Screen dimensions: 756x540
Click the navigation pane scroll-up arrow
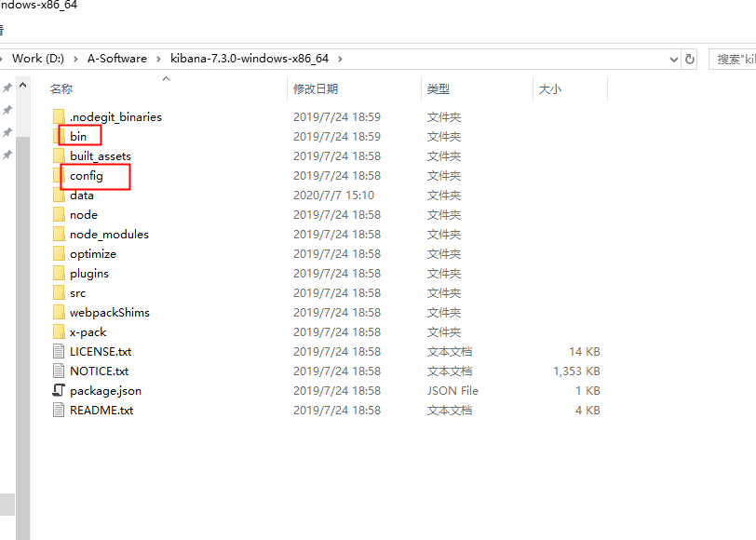tap(22, 86)
